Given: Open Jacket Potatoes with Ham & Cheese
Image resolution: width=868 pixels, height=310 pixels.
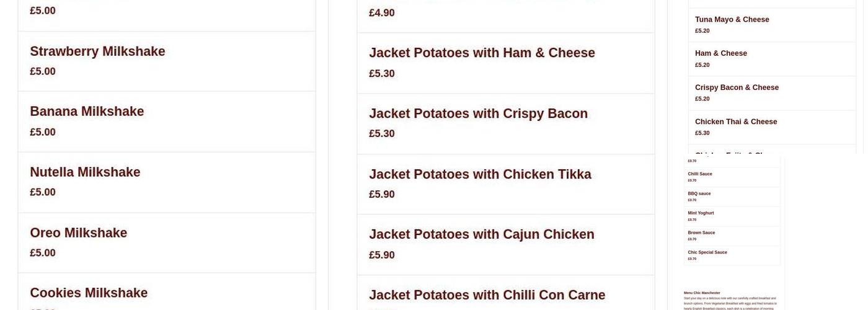Looking at the screenshot, I should pyautogui.click(x=482, y=53).
